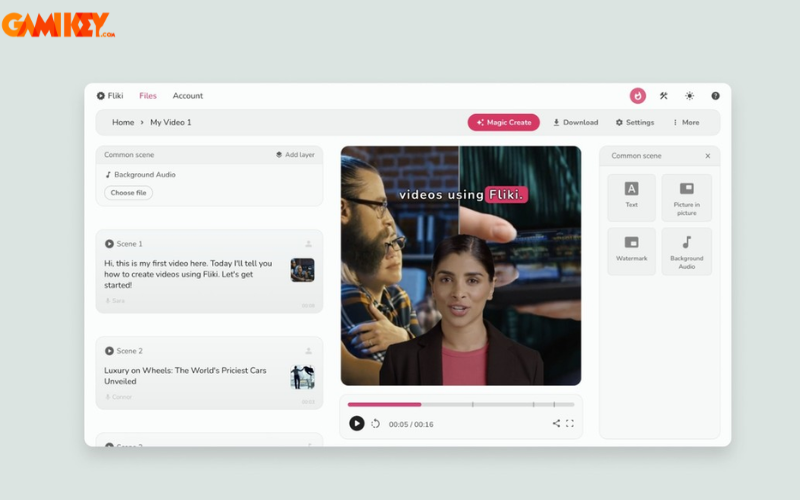Open the help question mark icon
The height and width of the screenshot is (500, 800).
715,96
